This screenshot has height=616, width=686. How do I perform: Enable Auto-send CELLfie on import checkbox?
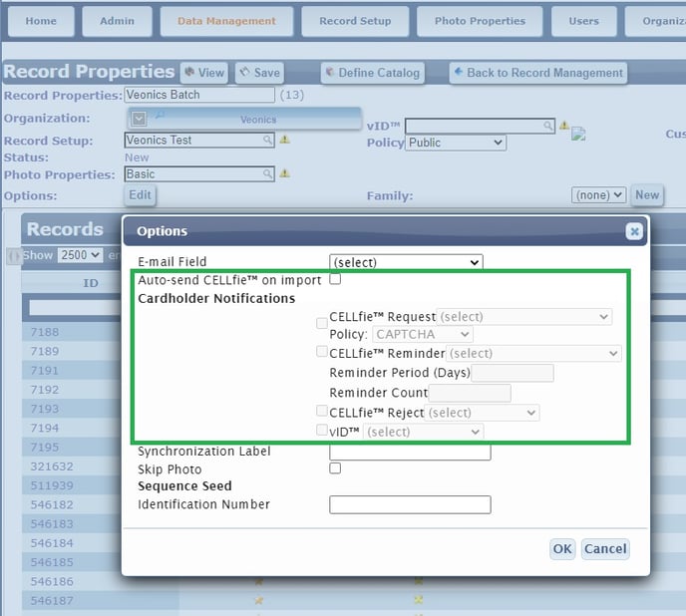pos(335,279)
